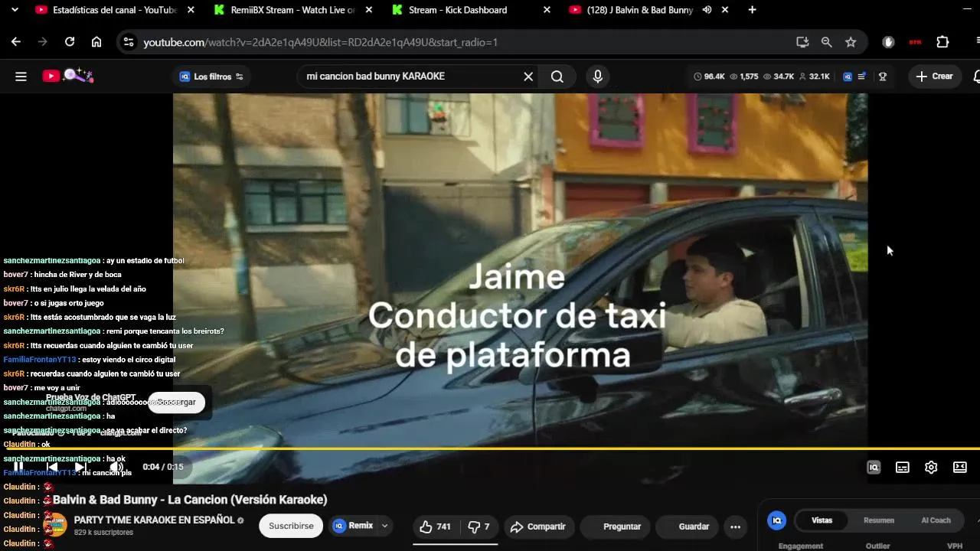Open the vidIQ button in player controls
This screenshot has height=551, width=980.
tap(874, 468)
